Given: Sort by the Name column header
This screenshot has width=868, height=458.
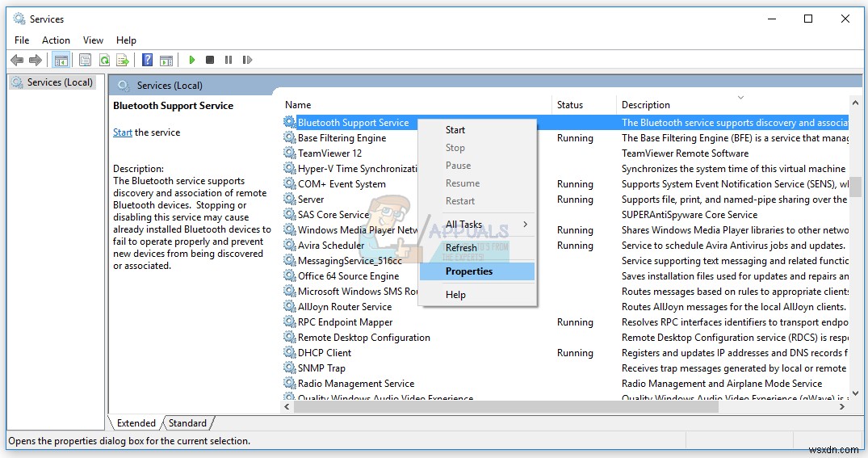Looking at the screenshot, I should (417, 105).
